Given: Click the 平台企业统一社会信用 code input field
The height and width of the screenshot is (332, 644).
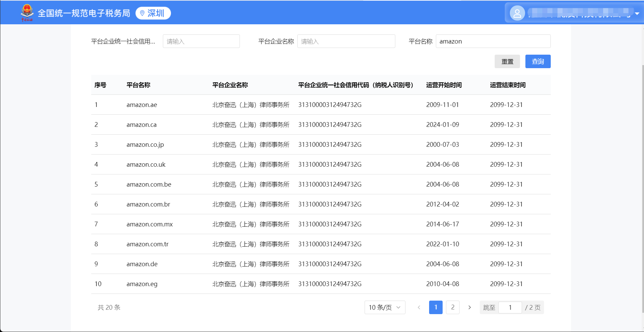Looking at the screenshot, I should [201, 41].
